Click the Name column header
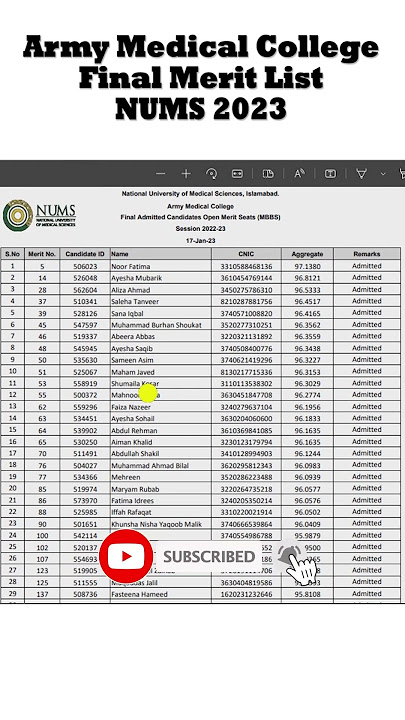 click(161, 253)
